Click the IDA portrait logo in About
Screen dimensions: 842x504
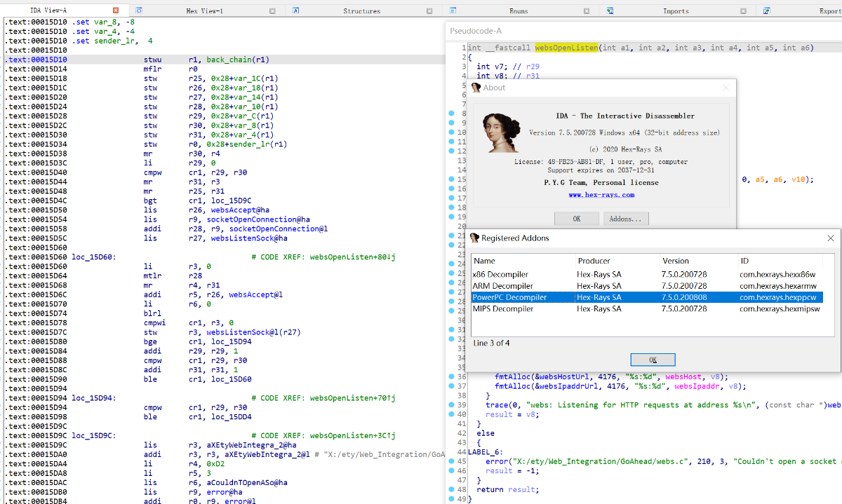click(x=500, y=132)
